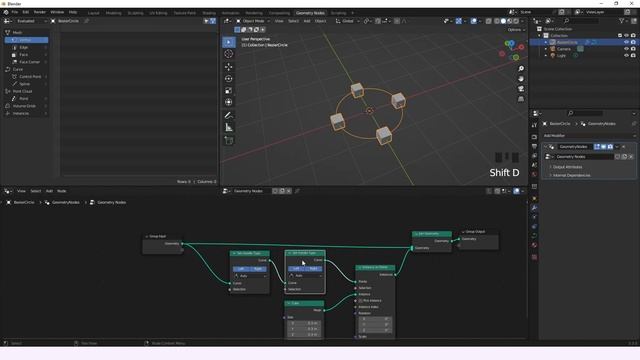Screen dimensions: 640x360
Task: Click Cube size Y value field
Action: [x=304, y=329]
